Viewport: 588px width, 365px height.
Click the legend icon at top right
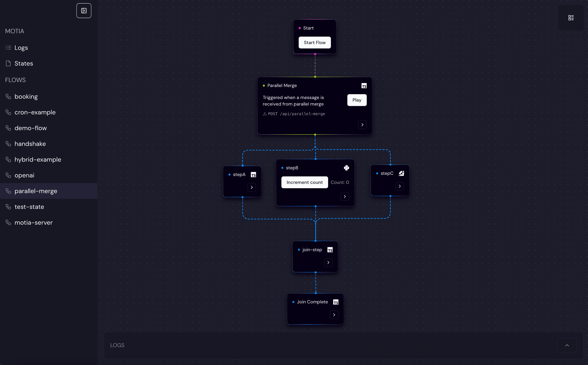[571, 18]
